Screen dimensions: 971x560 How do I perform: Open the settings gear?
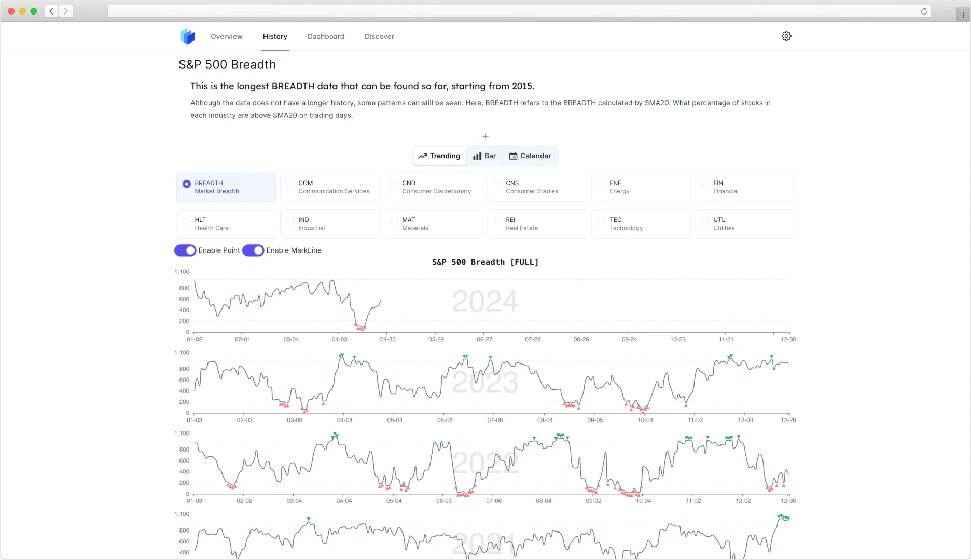786,36
